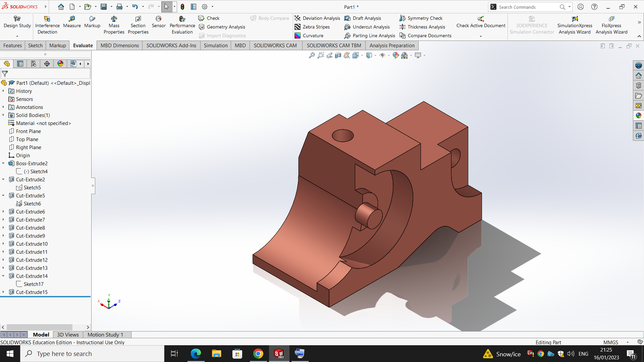Launch SimulationXpress Analysis Wizard
644x362 pixels.
point(575,25)
